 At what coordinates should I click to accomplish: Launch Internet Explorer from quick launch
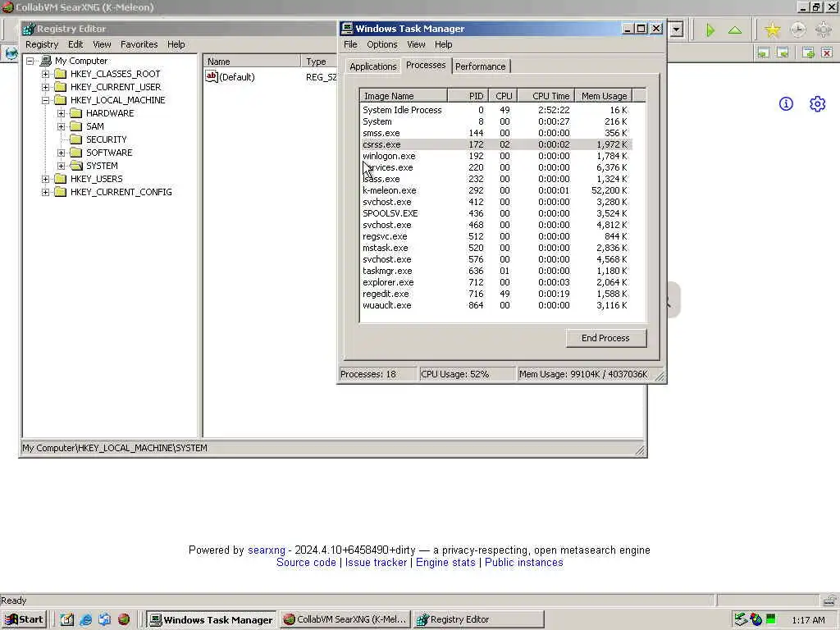click(85, 619)
